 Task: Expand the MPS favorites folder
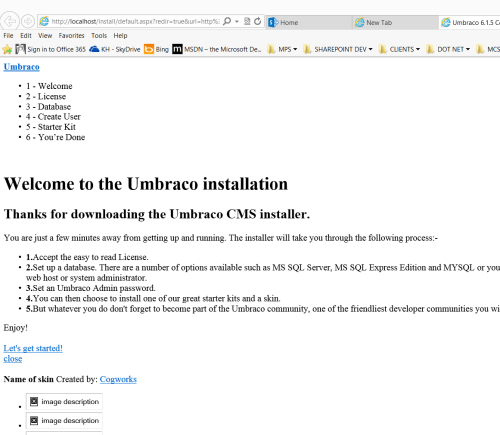[x=282, y=49]
